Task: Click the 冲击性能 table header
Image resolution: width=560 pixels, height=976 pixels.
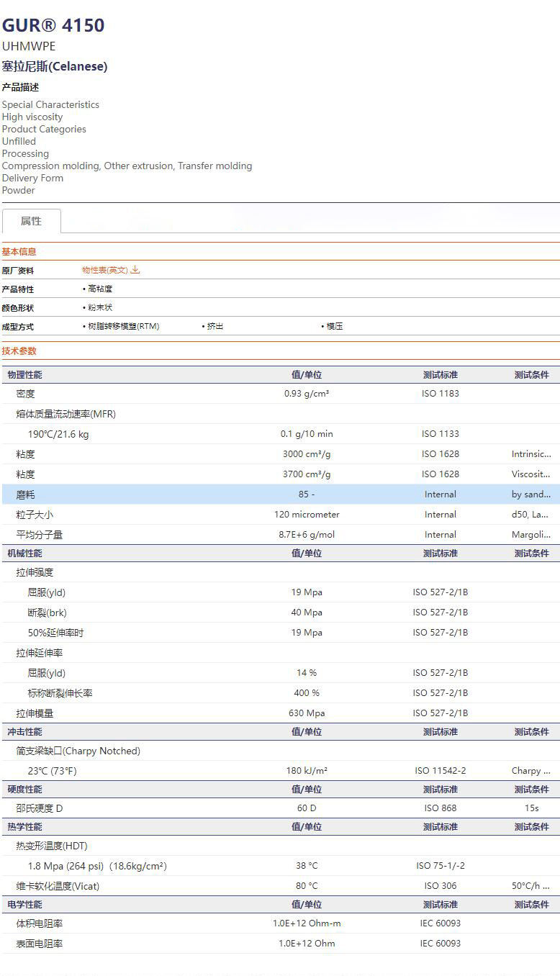Action: tap(24, 732)
